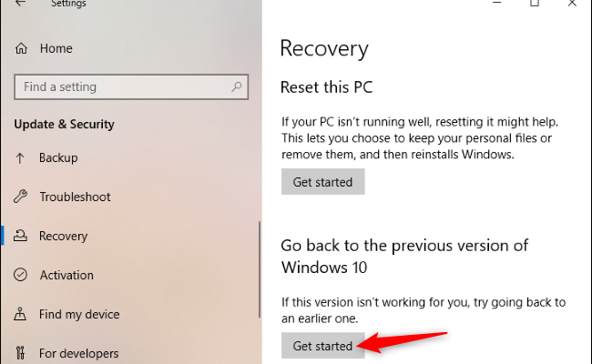Viewport: 592px width, 364px height.
Task: Open the Activation text entry in sidebar
Action: click(x=66, y=275)
